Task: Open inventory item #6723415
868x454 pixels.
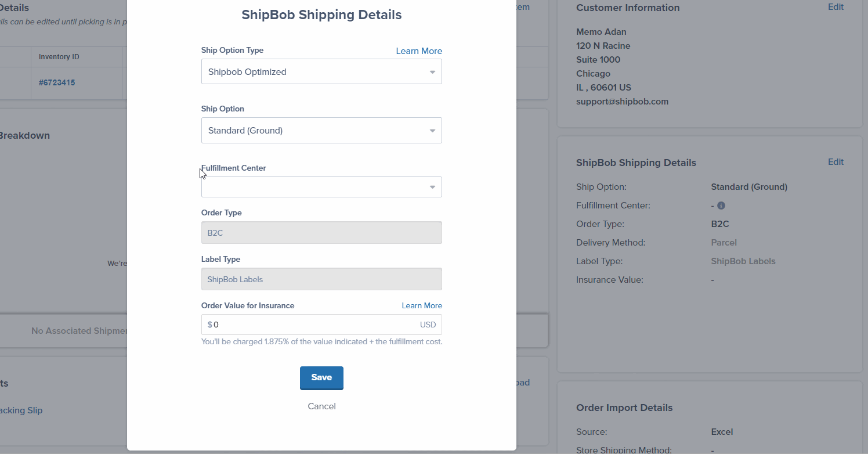Action: point(56,82)
